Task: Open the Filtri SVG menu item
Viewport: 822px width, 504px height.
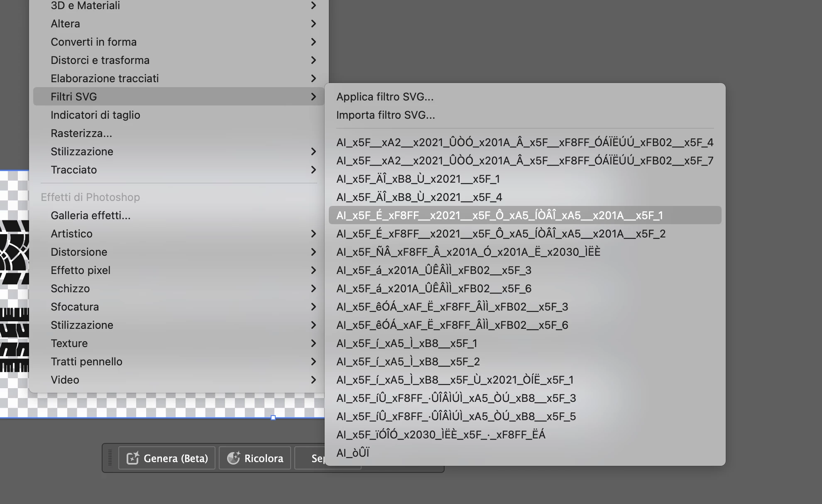Action: click(x=74, y=97)
